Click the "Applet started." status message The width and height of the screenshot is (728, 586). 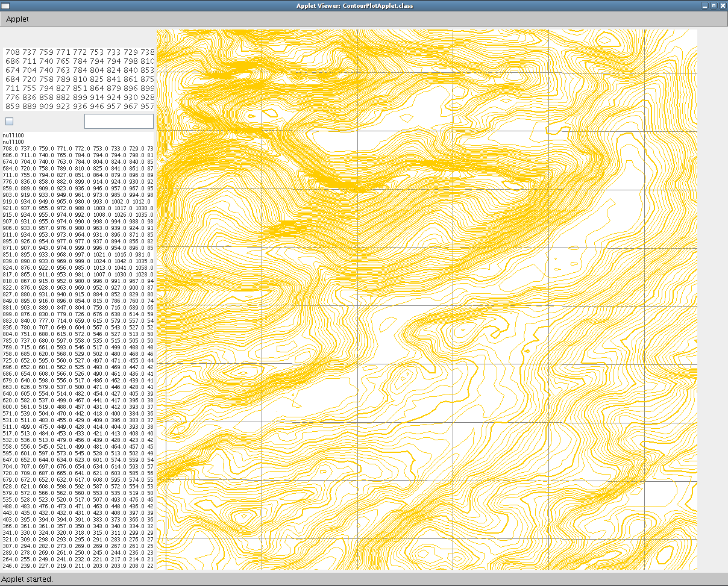click(27, 579)
